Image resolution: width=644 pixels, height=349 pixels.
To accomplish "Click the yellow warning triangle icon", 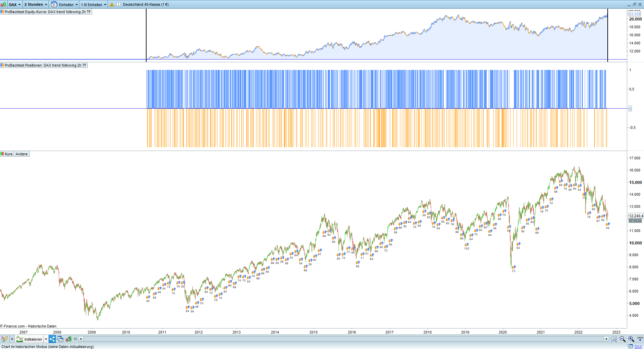I will pos(112,5).
